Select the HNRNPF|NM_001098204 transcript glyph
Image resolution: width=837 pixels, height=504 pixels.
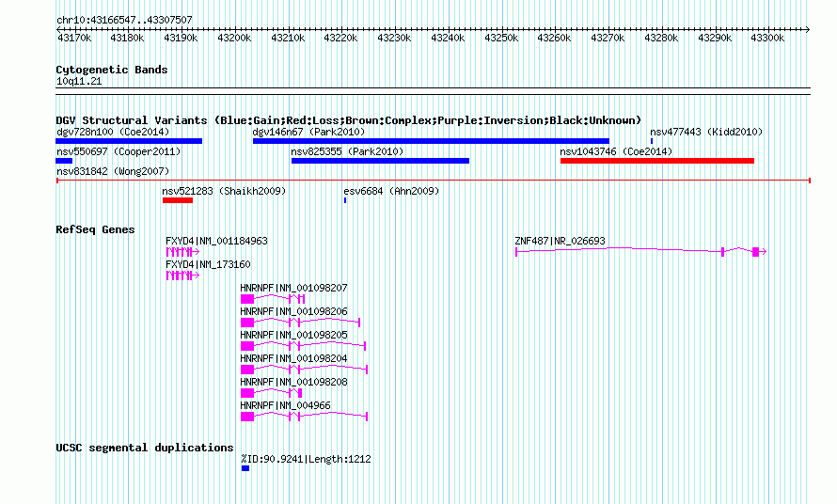tap(305, 370)
